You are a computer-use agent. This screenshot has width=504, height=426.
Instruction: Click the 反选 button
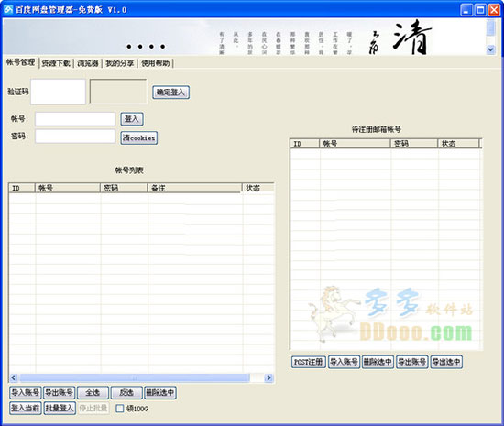126,393
